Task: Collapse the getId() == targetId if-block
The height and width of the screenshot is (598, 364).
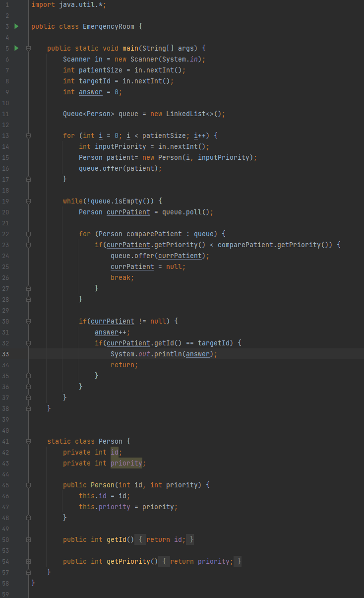Action: pos(28,343)
